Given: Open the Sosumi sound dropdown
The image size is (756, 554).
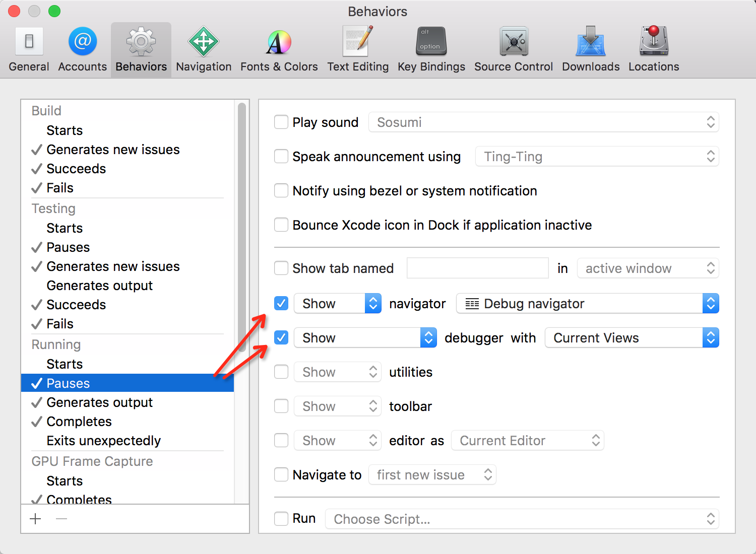Looking at the screenshot, I should [x=544, y=122].
